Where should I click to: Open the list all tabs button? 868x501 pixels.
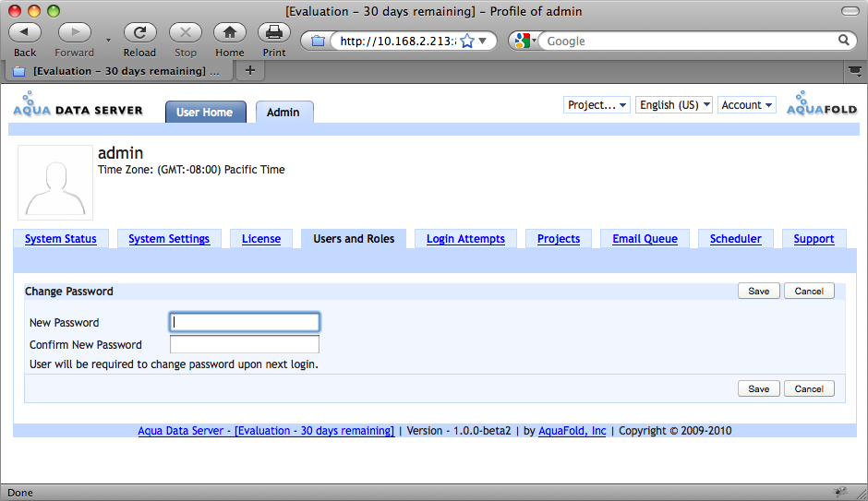855,71
